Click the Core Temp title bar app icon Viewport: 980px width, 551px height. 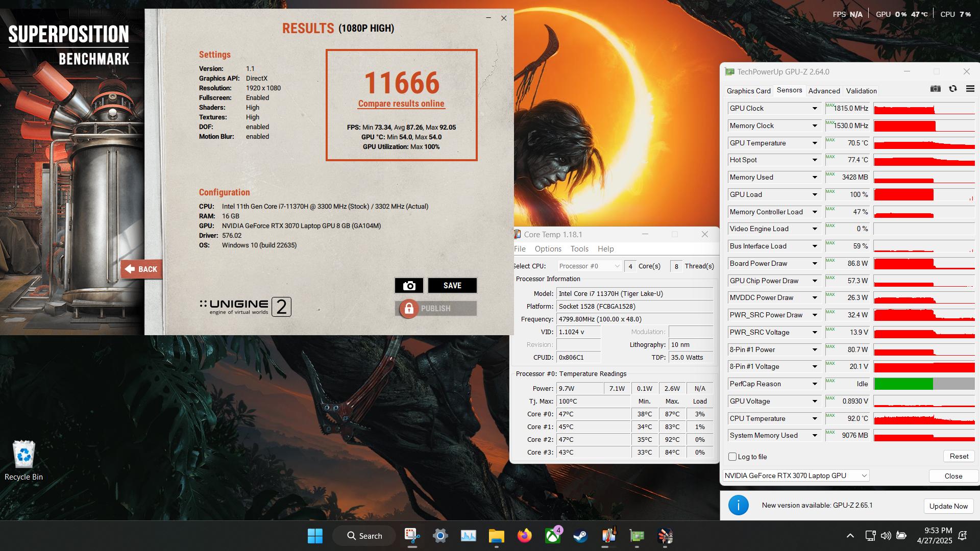tap(517, 235)
